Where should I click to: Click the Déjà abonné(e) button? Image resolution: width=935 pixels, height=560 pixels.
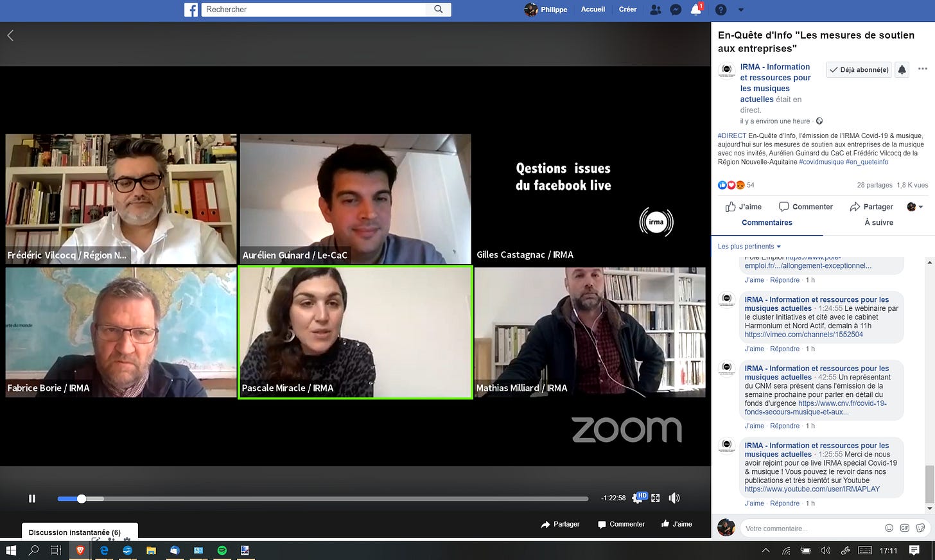click(859, 70)
